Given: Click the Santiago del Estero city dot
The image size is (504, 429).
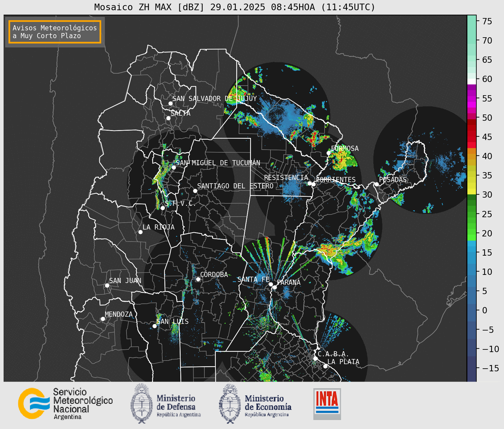Looking at the screenshot, I should coord(195,191).
